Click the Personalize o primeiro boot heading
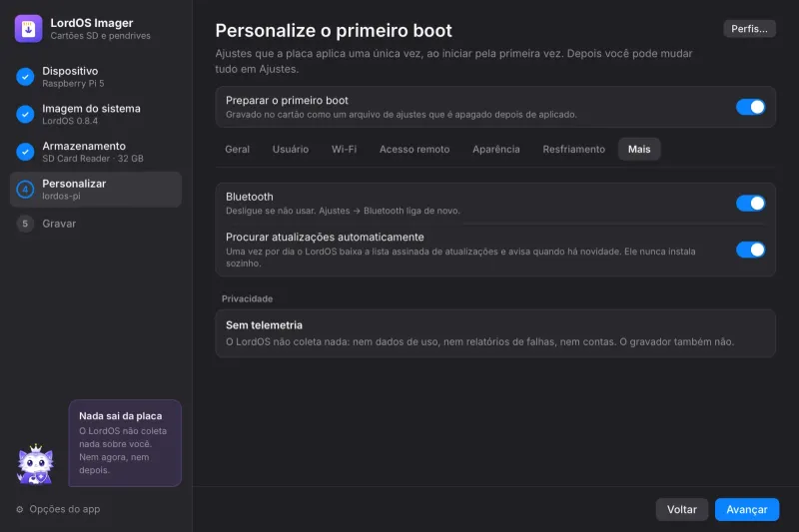This screenshot has width=799, height=532. [x=334, y=31]
